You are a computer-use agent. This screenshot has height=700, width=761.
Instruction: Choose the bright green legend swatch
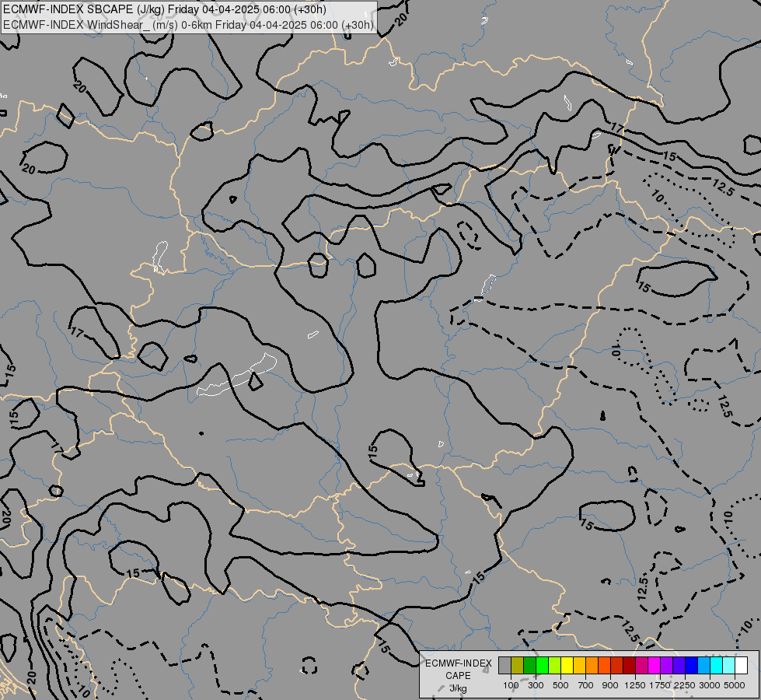point(542,665)
